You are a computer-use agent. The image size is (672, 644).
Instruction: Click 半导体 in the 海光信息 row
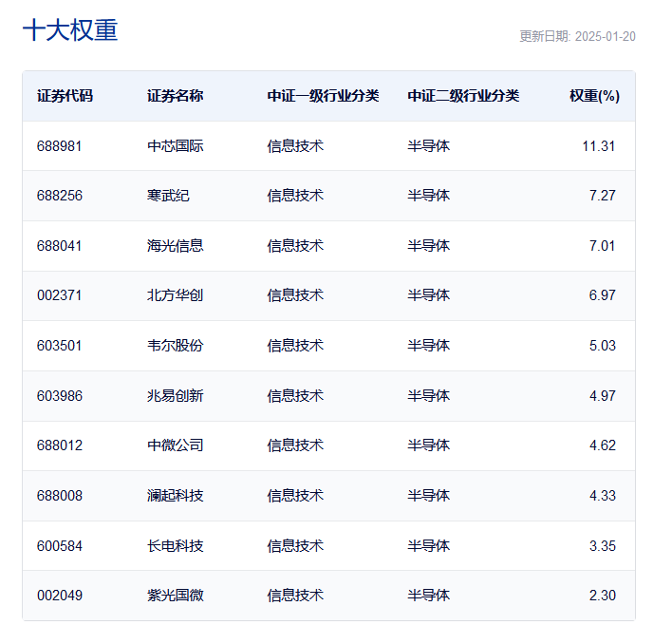429,246
